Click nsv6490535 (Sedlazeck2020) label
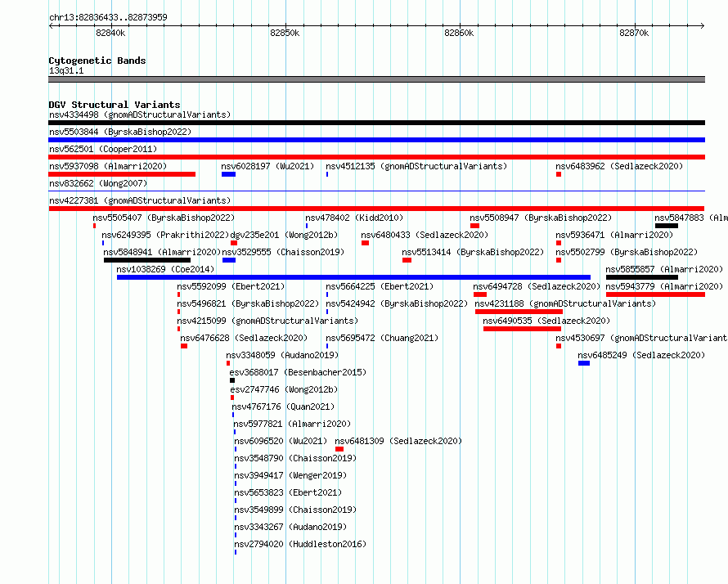 (546, 321)
